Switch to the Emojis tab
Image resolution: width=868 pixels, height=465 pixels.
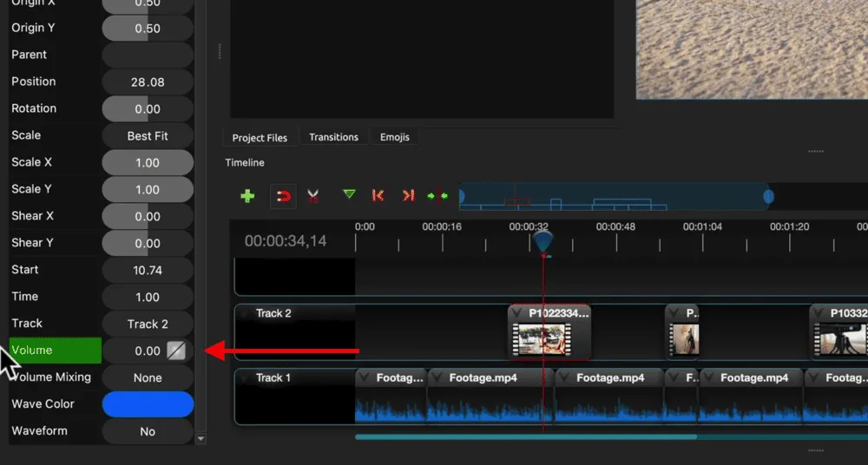pos(395,137)
